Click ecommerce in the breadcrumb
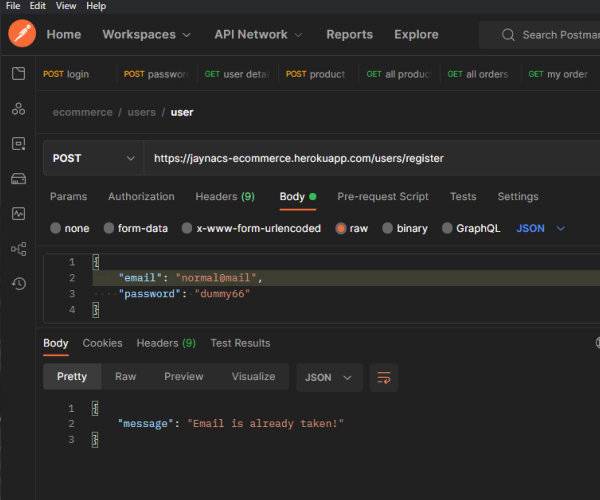 (83, 112)
